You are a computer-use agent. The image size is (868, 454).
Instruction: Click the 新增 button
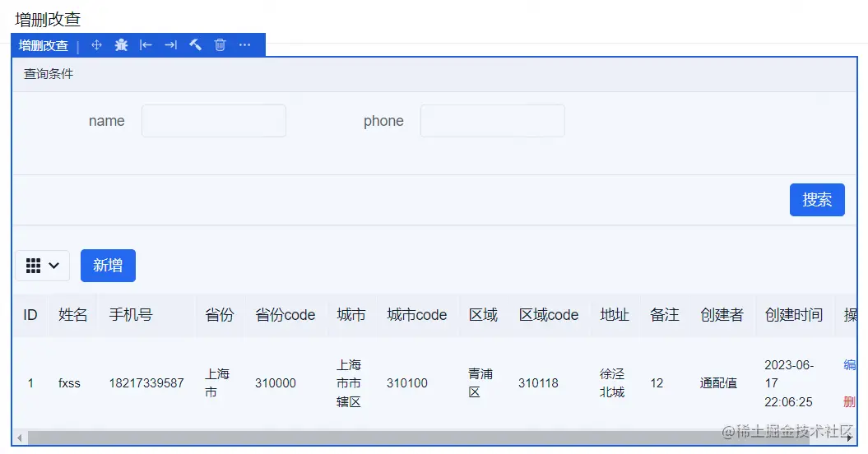pyautogui.click(x=108, y=266)
